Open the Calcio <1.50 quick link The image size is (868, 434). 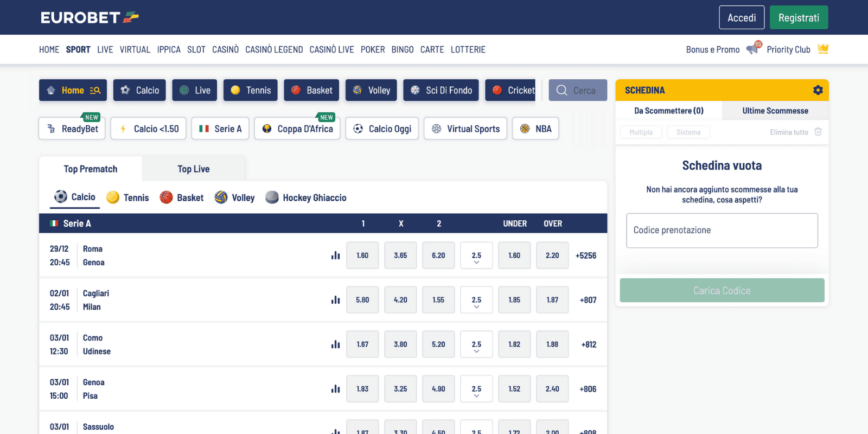(149, 129)
